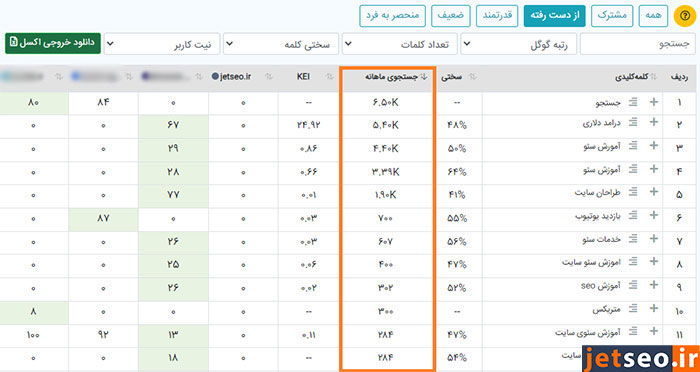Select the منحصر به فرد filter tab
The width and height of the screenshot is (700, 372).
pyautogui.click(x=392, y=16)
